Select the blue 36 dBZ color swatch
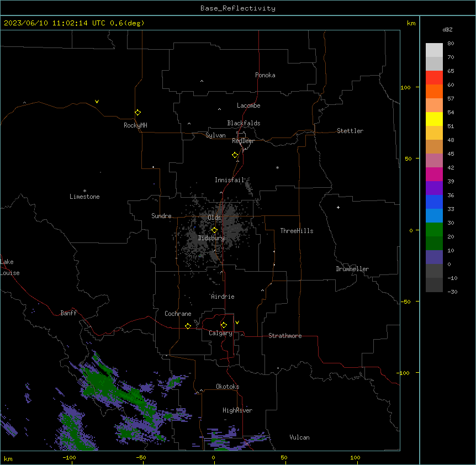476x465 pixels. coord(434,202)
